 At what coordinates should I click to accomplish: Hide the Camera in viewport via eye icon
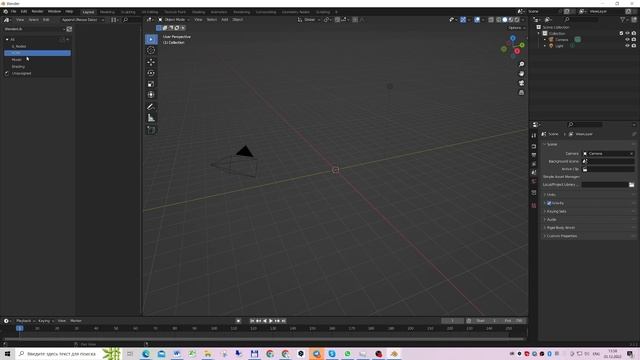(627, 40)
